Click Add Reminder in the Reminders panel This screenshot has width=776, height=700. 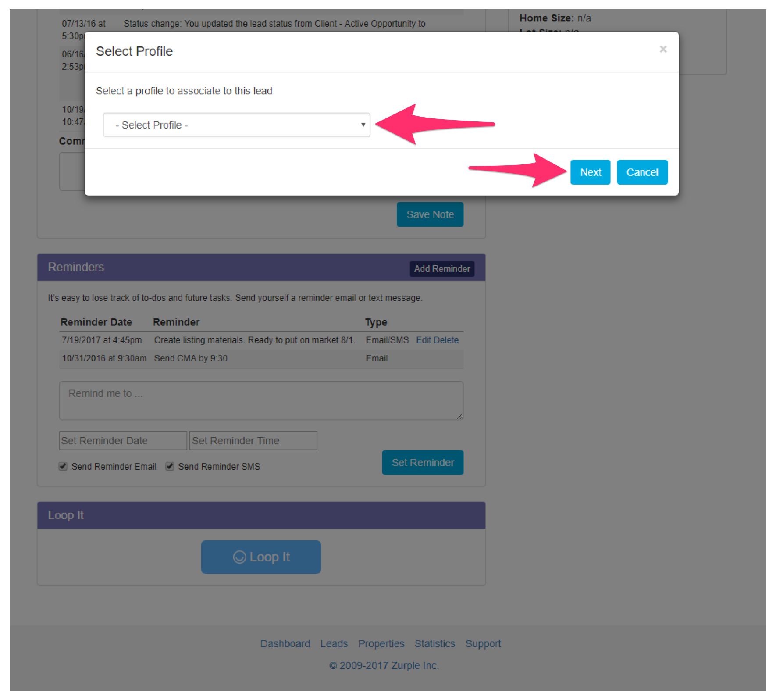[x=442, y=268]
